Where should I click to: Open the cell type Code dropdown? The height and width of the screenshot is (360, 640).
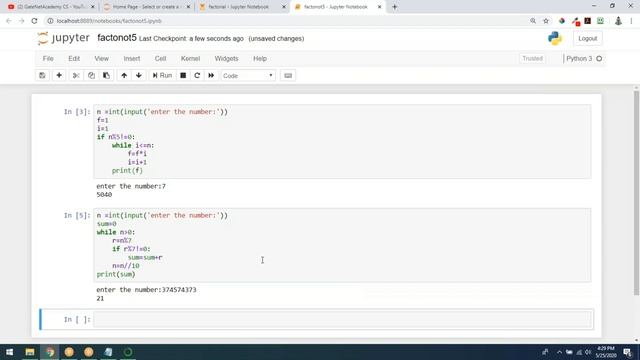pyautogui.click(x=248, y=76)
